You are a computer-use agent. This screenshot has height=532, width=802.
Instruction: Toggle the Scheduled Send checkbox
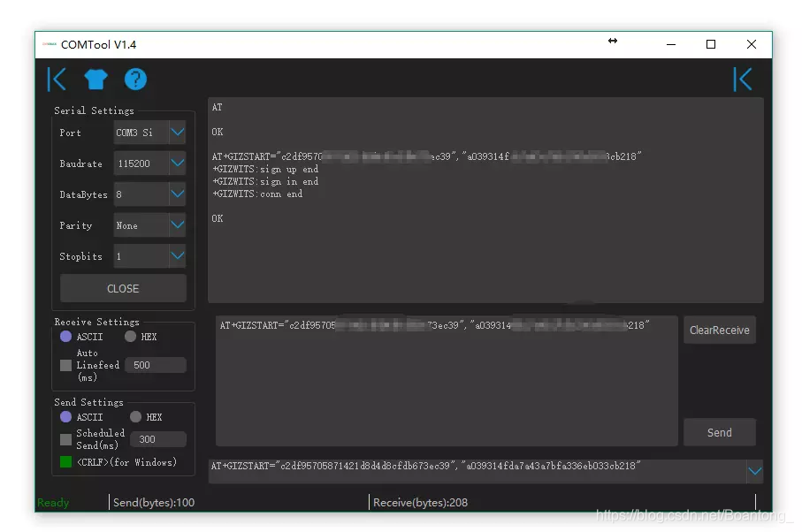65,439
